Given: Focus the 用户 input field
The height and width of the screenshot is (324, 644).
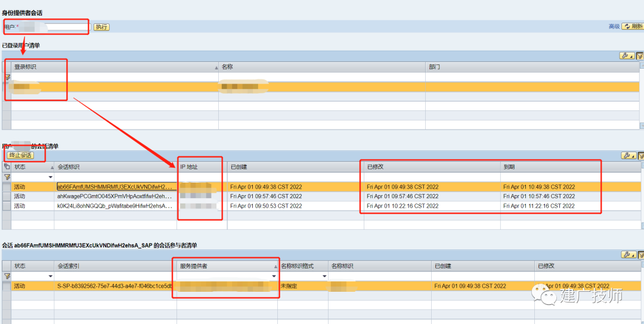Looking at the screenshot, I should pos(55,27).
